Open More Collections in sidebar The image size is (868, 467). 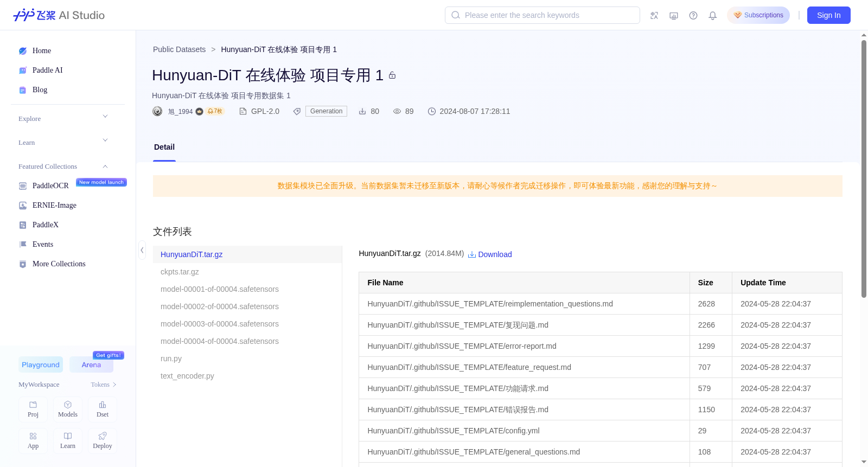click(x=59, y=264)
